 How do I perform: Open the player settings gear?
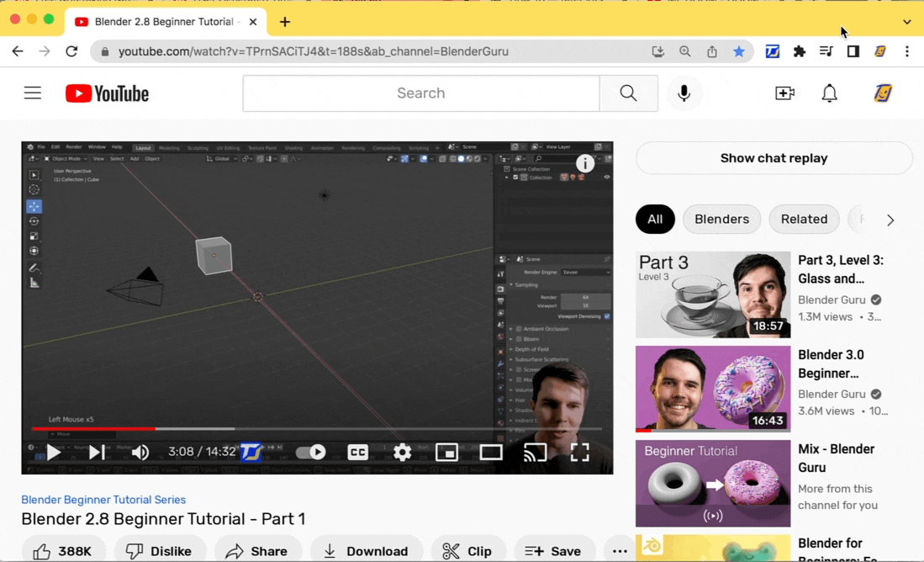(402, 453)
